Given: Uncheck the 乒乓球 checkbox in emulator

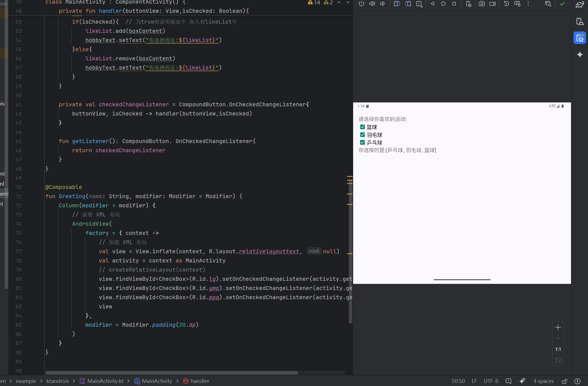Looking at the screenshot, I should pos(362,142).
